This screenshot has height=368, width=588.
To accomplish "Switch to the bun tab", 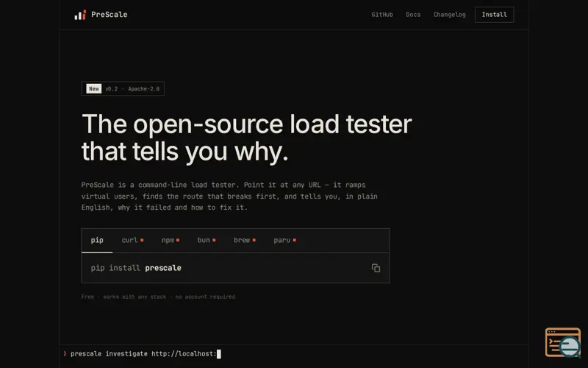I will point(207,241).
